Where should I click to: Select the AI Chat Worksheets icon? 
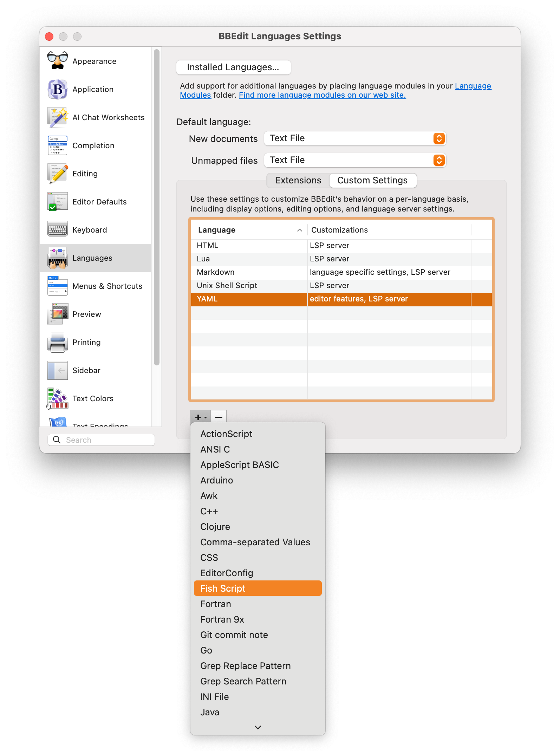(58, 117)
